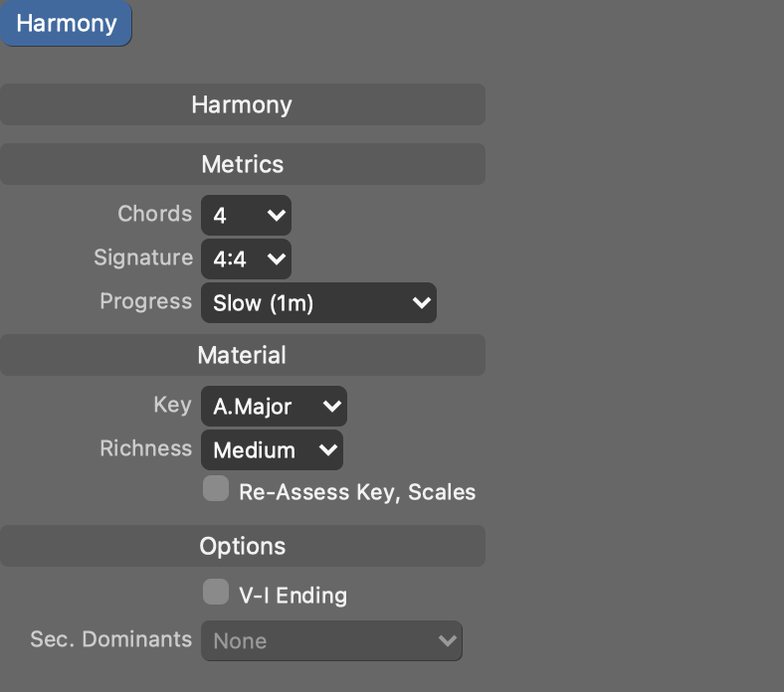Click the Key field label
The image size is (784, 692).
click(172, 405)
